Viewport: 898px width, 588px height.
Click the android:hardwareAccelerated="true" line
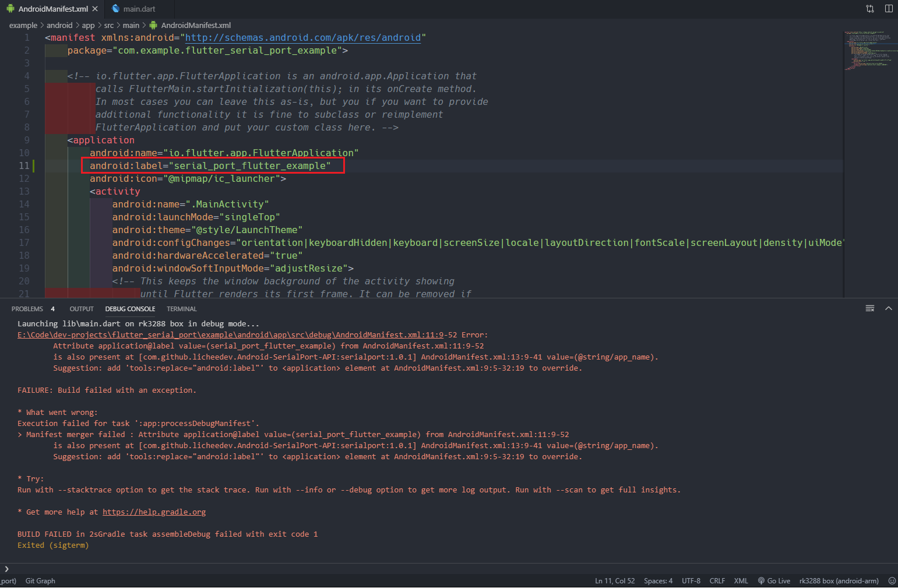point(207,256)
